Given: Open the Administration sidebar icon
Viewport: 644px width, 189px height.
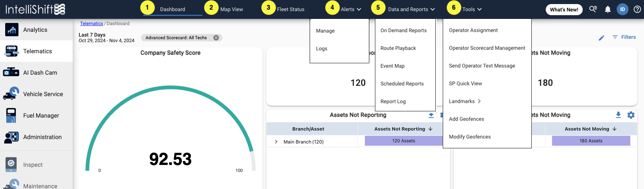Looking at the screenshot, I should 11,137.
